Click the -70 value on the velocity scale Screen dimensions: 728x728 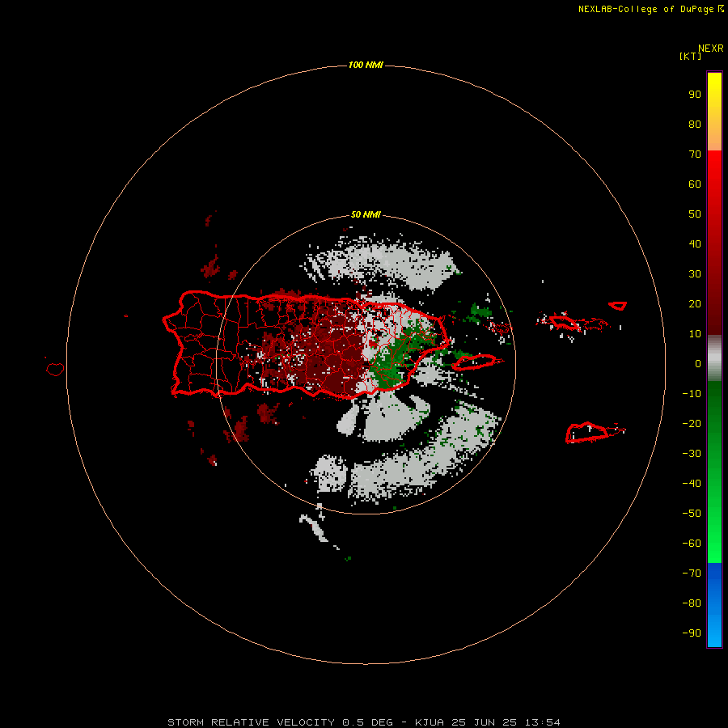pos(692,574)
